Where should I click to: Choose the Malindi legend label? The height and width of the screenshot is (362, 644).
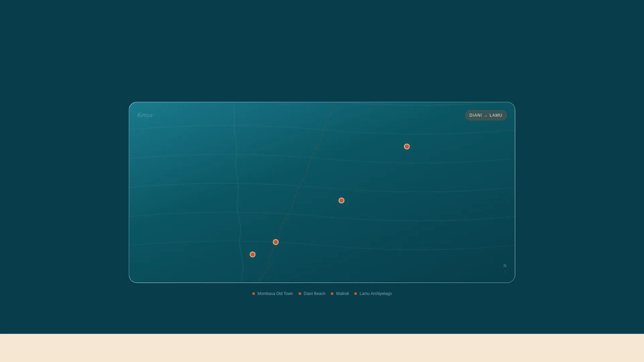pos(342,294)
